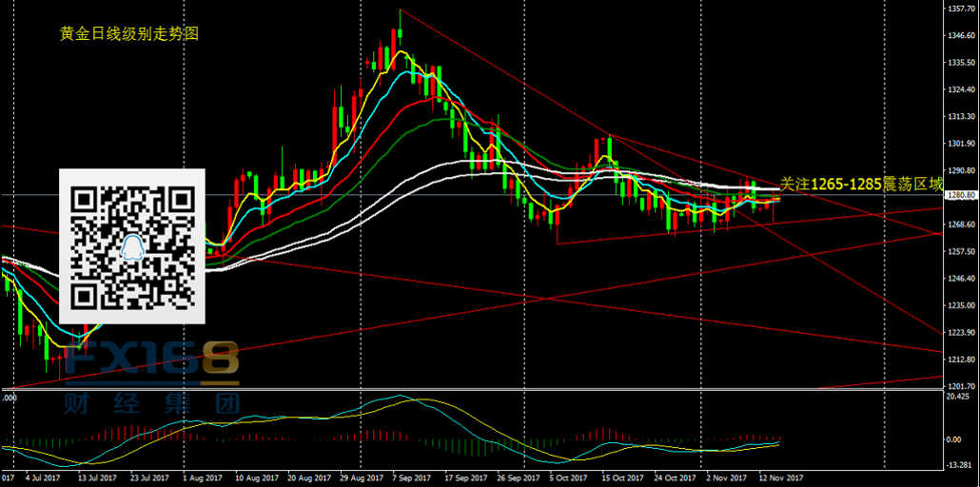Select the 4 Jul 2017 date label
Viewport: 980px width, 487px height.
click(x=39, y=478)
